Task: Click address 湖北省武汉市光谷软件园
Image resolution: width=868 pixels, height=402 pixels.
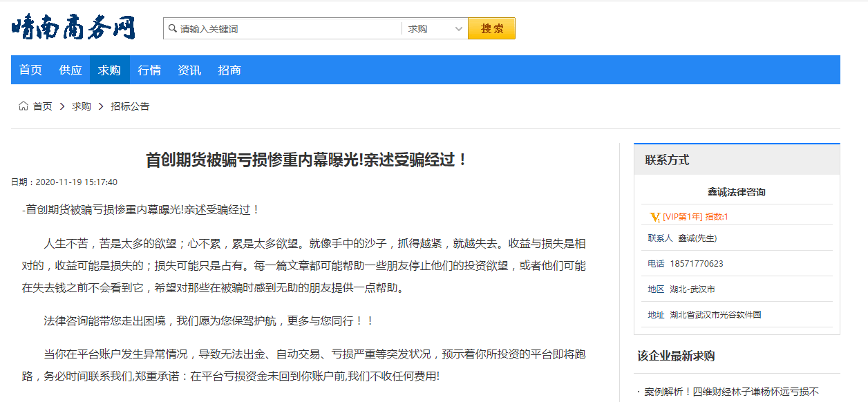Action: pos(715,315)
